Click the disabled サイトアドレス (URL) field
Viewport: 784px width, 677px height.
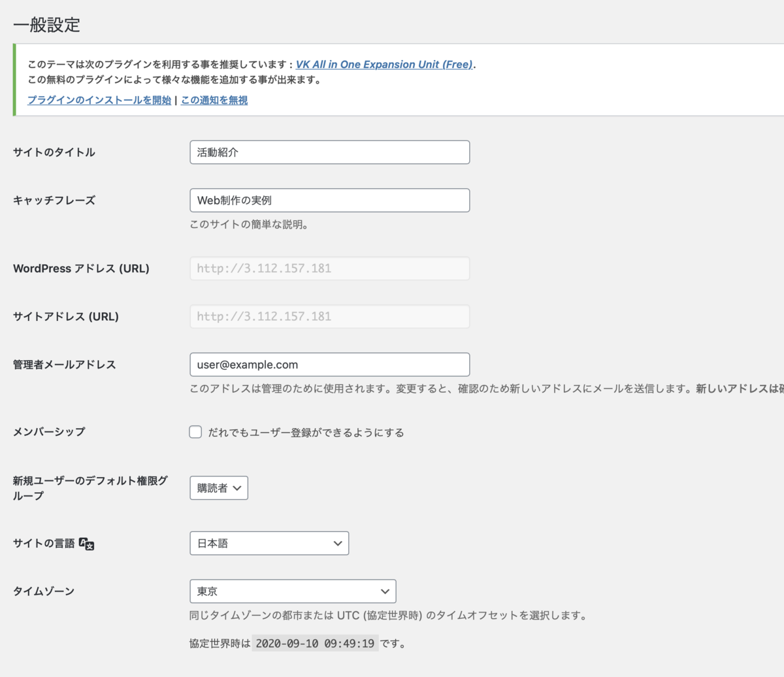coord(329,316)
